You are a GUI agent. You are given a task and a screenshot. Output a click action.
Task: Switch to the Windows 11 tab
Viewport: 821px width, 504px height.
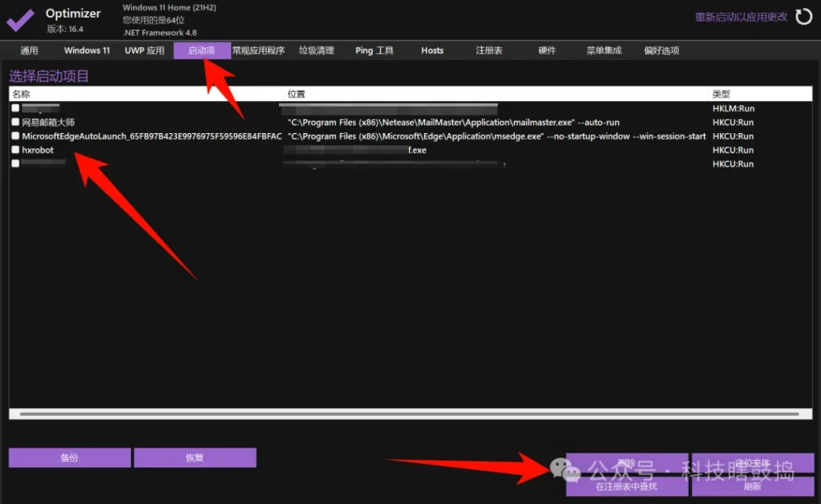(x=87, y=50)
